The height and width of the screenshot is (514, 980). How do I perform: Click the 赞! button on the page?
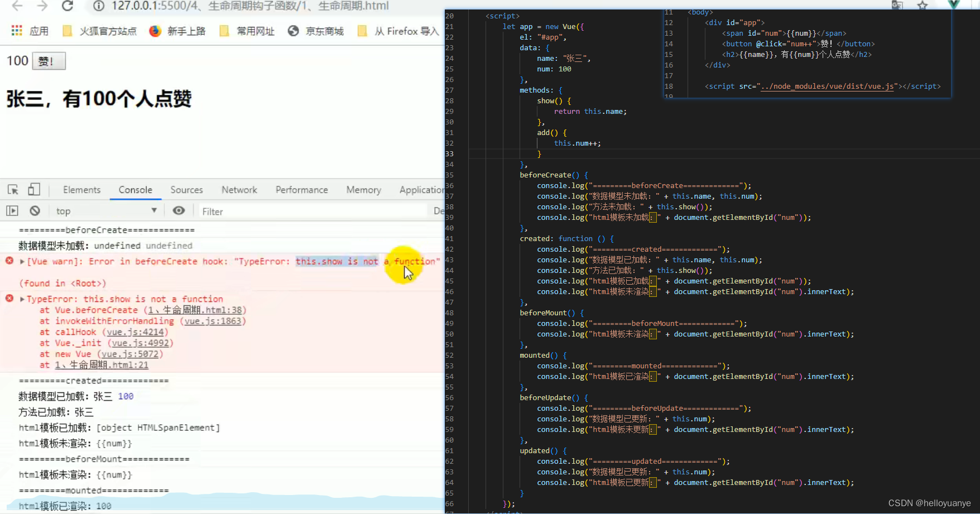[49, 61]
